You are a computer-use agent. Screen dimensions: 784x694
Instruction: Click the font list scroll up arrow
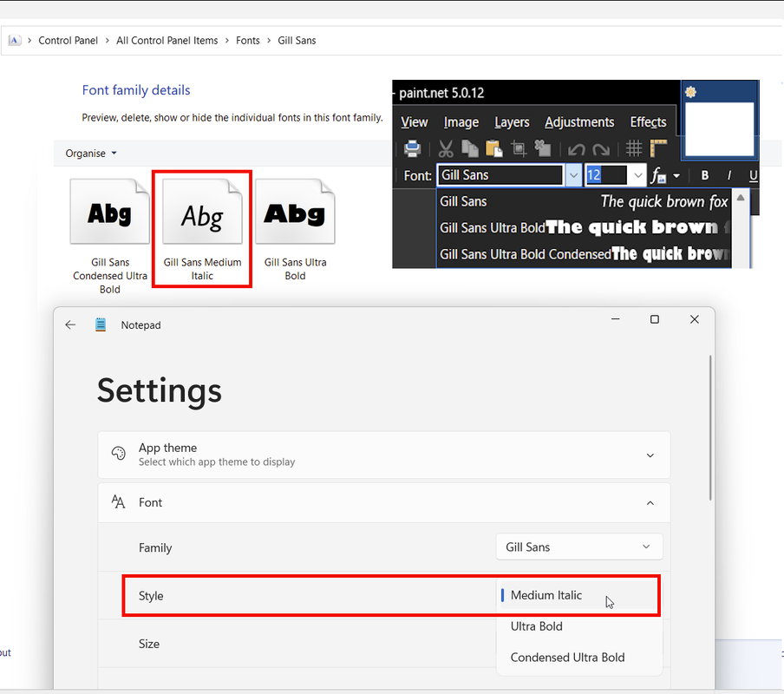click(741, 198)
